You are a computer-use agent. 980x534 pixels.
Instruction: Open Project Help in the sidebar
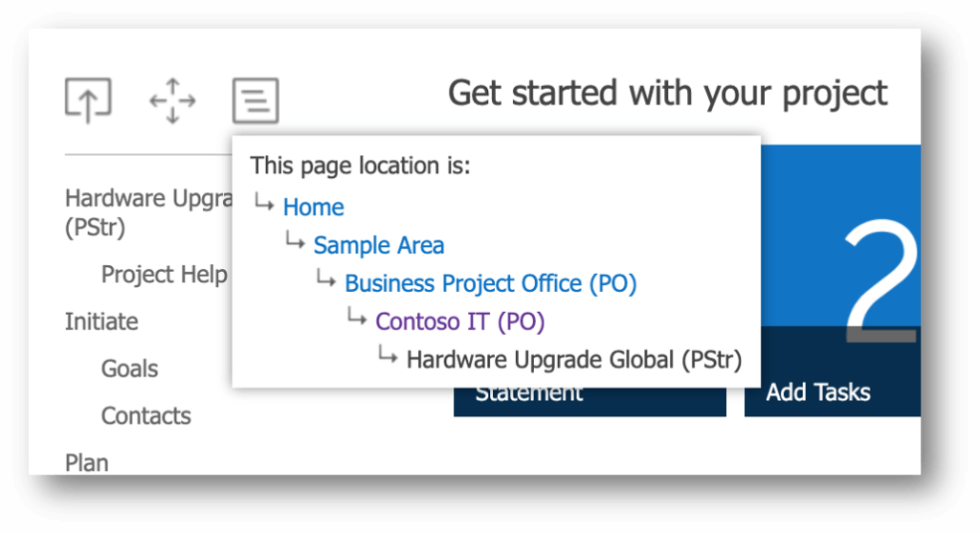pos(164,275)
